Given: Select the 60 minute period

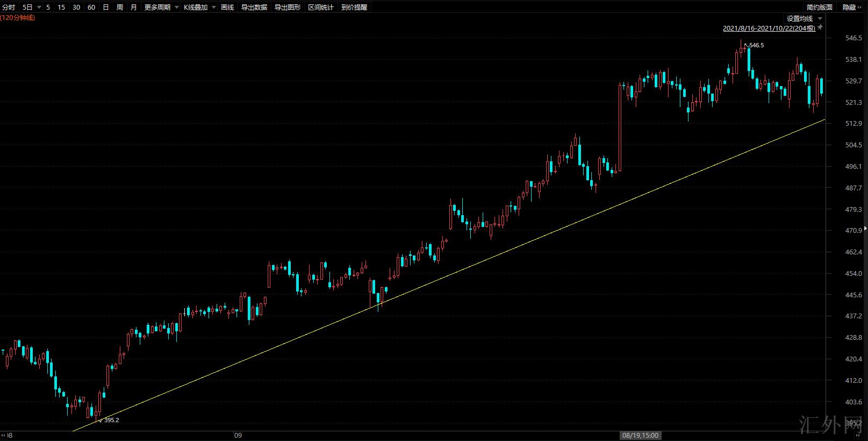Looking at the screenshot, I should tap(91, 8).
